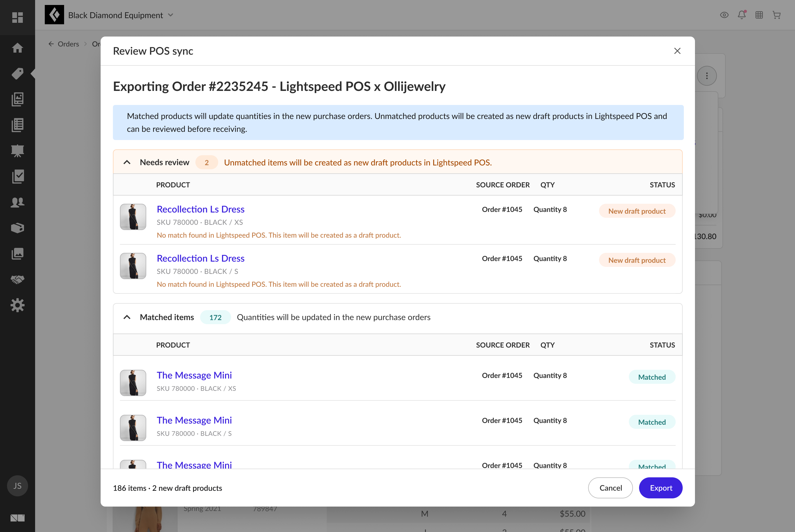The height and width of the screenshot is (532, 795).
Task: Open the catalog images icon in sidebar
Action: coord(17,99)
